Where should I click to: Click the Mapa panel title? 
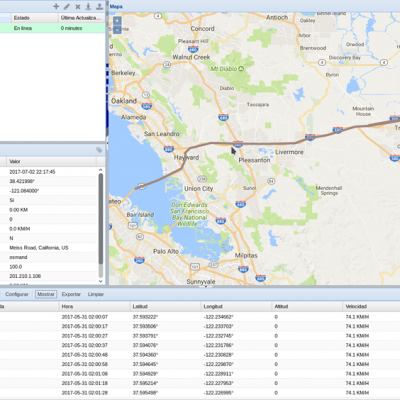coord(116,6)
